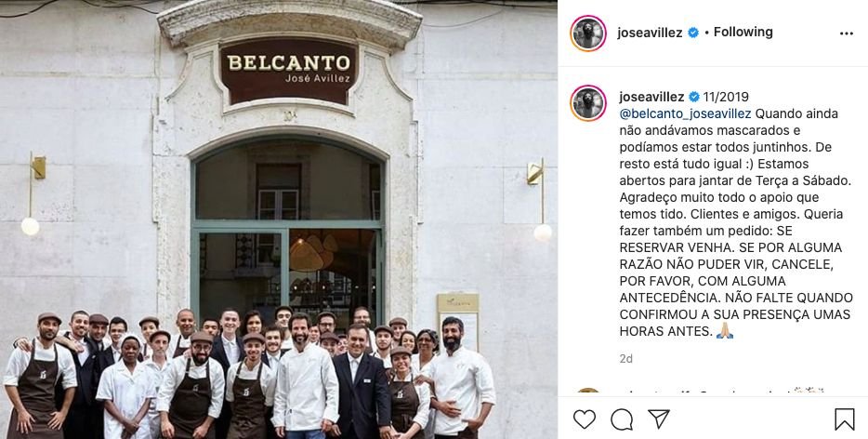Click the Belcanto sign in the photo
Viewport: 868px width, 439px height.
click(x=288, y=71)
